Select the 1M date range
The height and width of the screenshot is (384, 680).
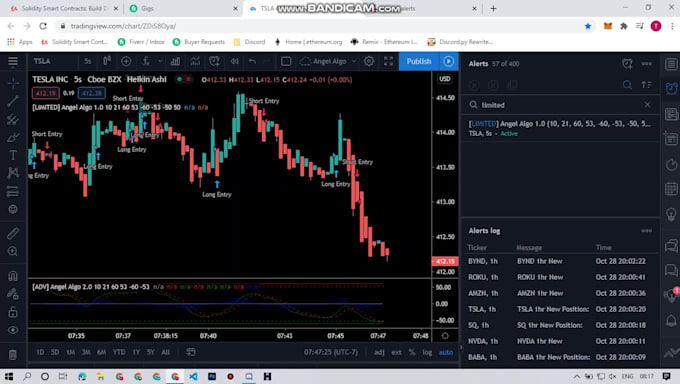(x=70, y=352)
